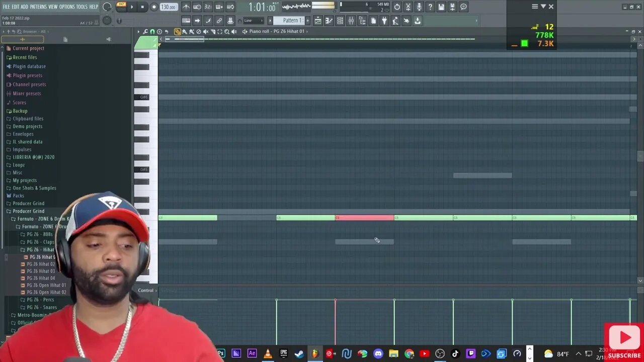Click the play button
Screen dimensions: 644x362
[x=132, y=7]
